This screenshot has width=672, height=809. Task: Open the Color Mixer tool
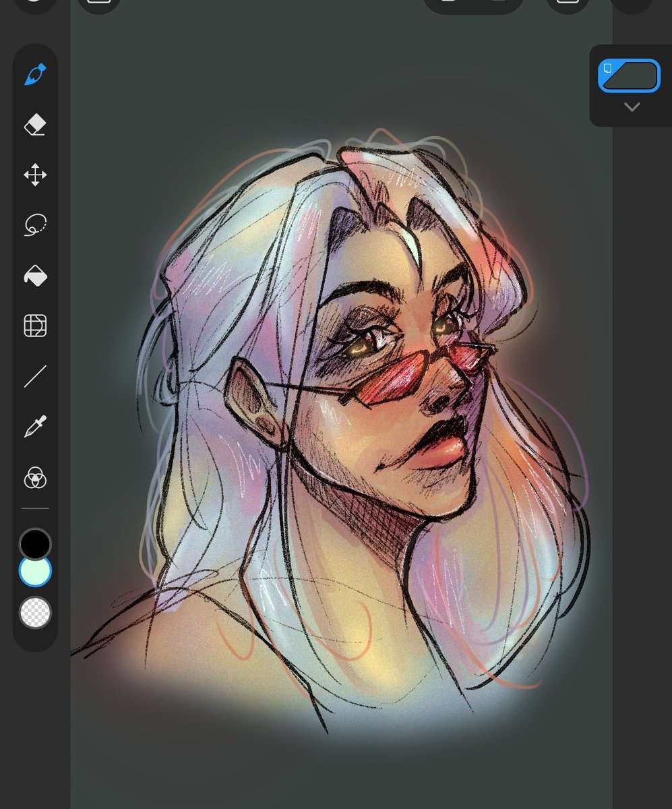[35, 479]
